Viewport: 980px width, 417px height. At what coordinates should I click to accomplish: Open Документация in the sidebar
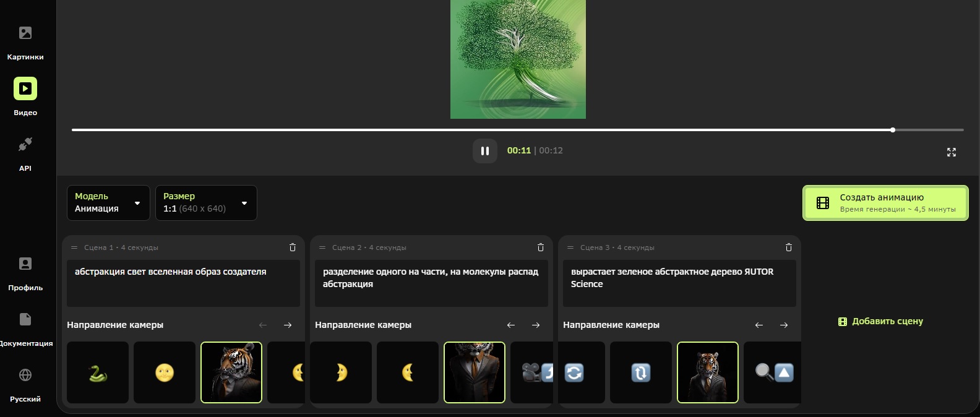pos(25,328)
